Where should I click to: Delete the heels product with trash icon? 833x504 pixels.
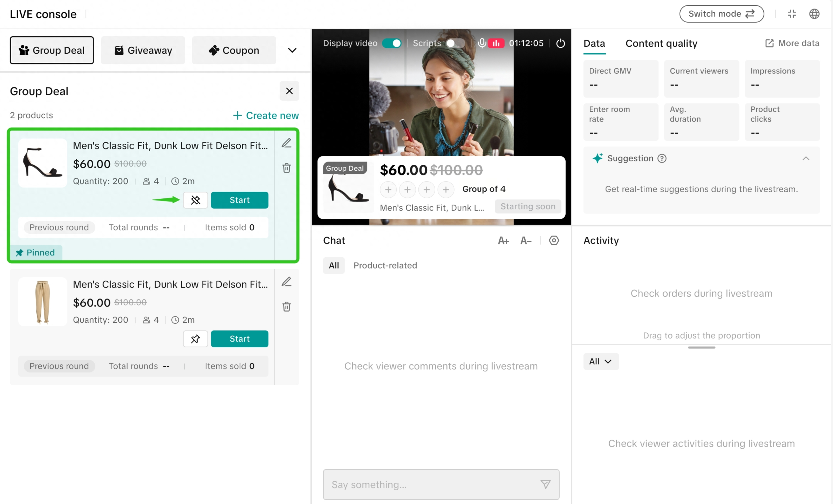[x=286, y=168]
